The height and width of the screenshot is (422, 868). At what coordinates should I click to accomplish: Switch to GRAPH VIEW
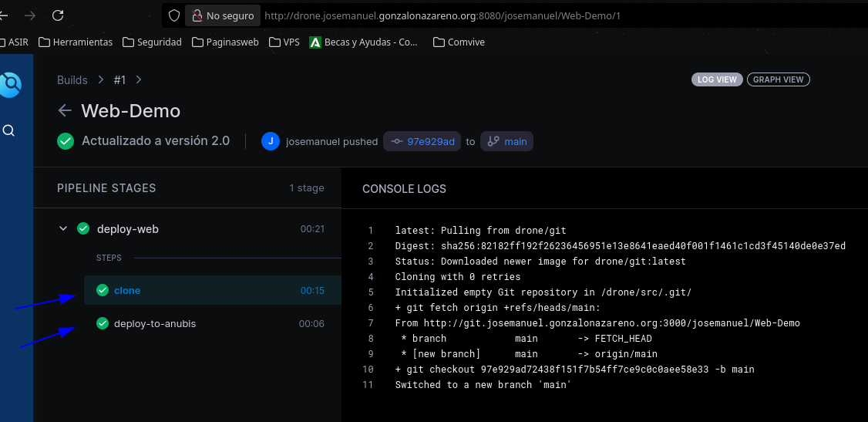(779, 79)
